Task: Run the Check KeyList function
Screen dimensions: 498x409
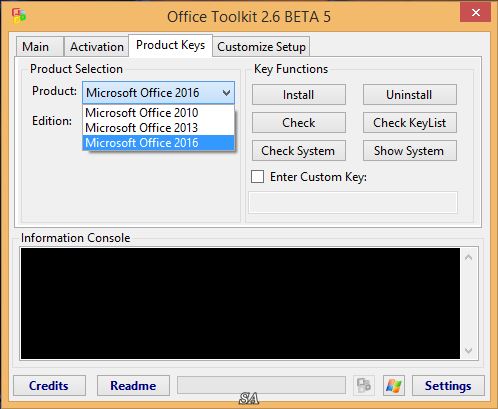Action: (x=410, y=123)
